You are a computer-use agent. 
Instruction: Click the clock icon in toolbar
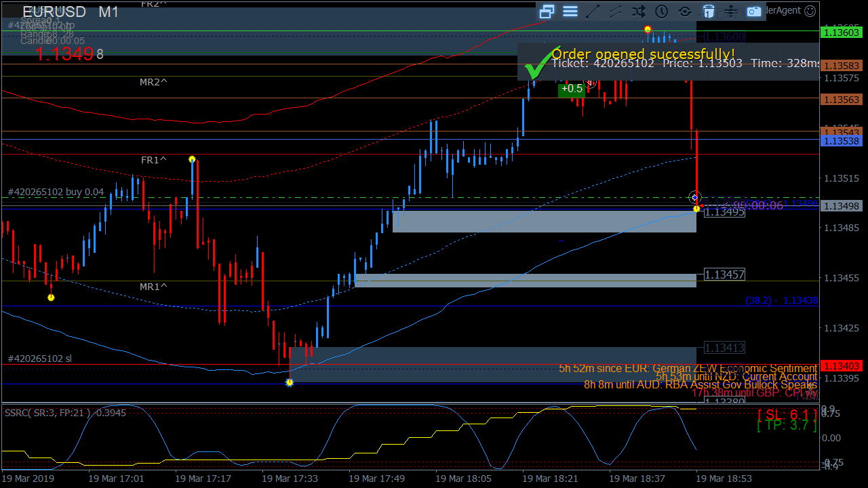(x=662, y=11)
